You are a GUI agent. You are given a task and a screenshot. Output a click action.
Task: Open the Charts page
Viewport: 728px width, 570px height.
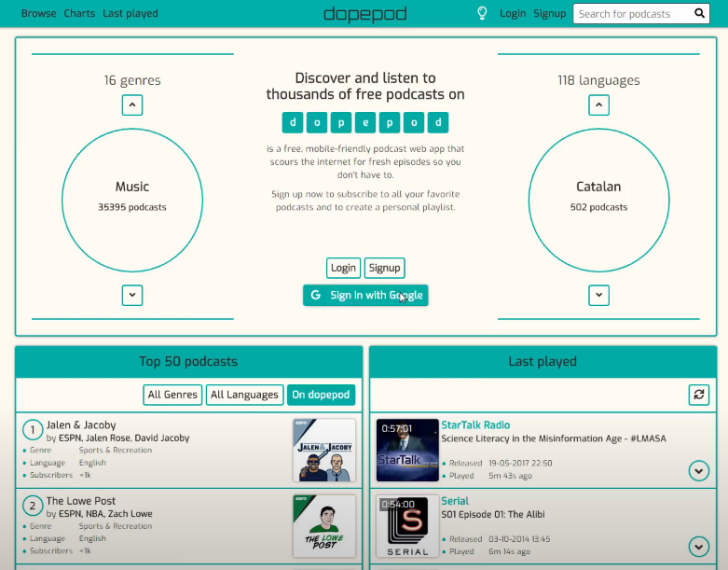coord(79,13)
